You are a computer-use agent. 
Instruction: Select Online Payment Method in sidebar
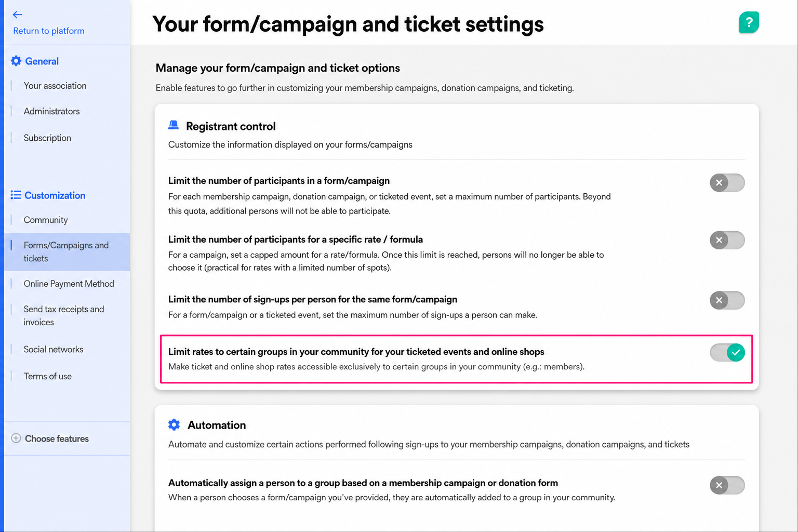pyautogui.click(x=69, y=284)
